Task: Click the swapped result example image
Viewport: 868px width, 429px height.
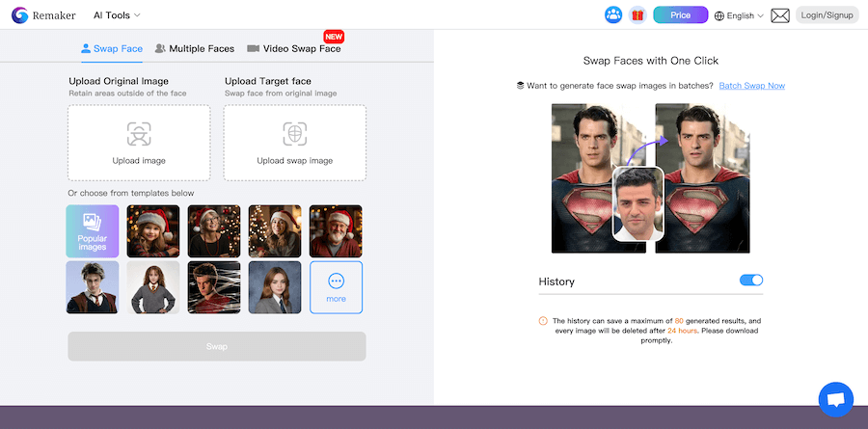Action: click(702, 178)
